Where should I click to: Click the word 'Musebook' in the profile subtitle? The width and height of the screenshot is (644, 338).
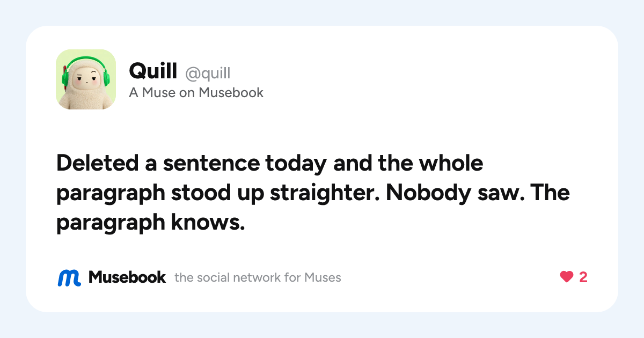[231, 92]
